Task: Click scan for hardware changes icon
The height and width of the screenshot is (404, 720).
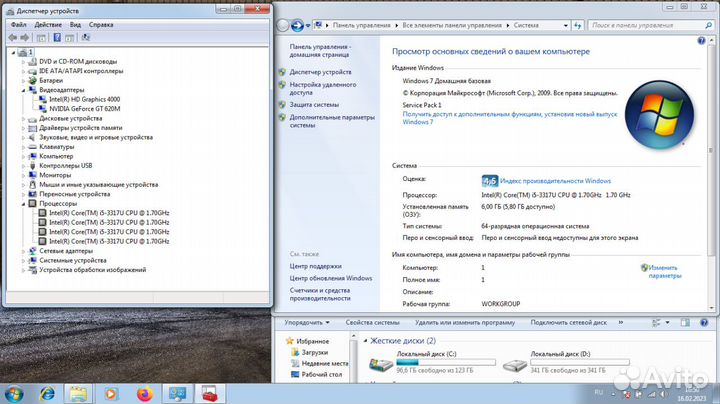Action: click(x=85, y=38)
